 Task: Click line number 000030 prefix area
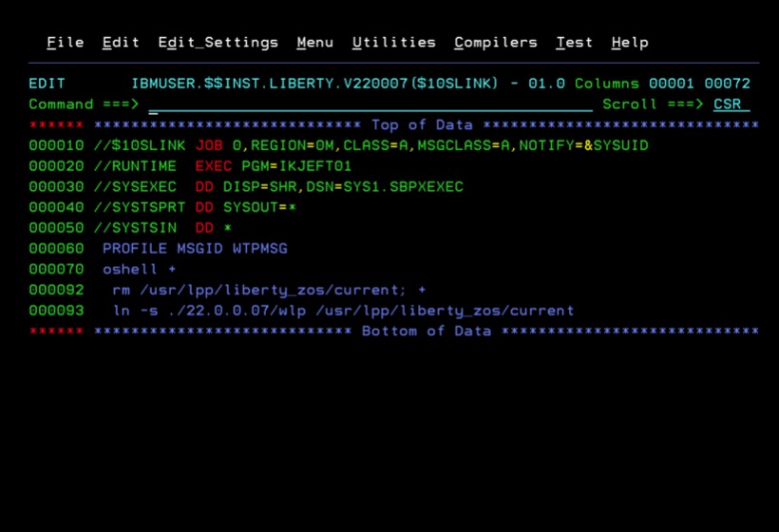click(x=56, y=187)
